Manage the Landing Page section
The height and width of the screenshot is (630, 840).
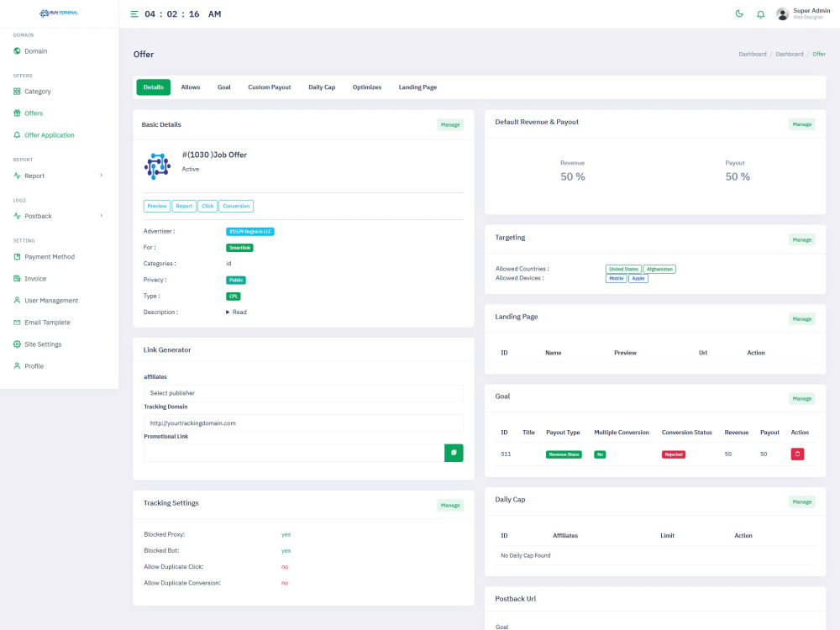pyautogui.click(x=802, y=319)
